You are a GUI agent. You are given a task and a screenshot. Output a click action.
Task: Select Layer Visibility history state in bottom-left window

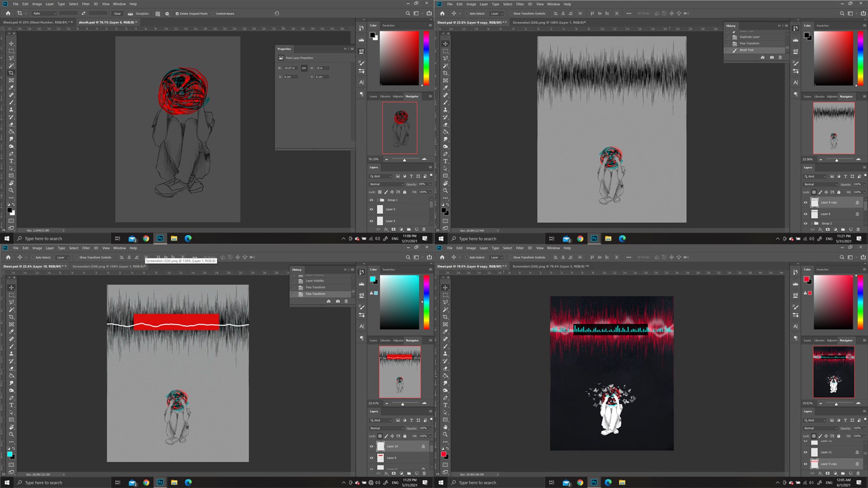[x=315, y=281]
